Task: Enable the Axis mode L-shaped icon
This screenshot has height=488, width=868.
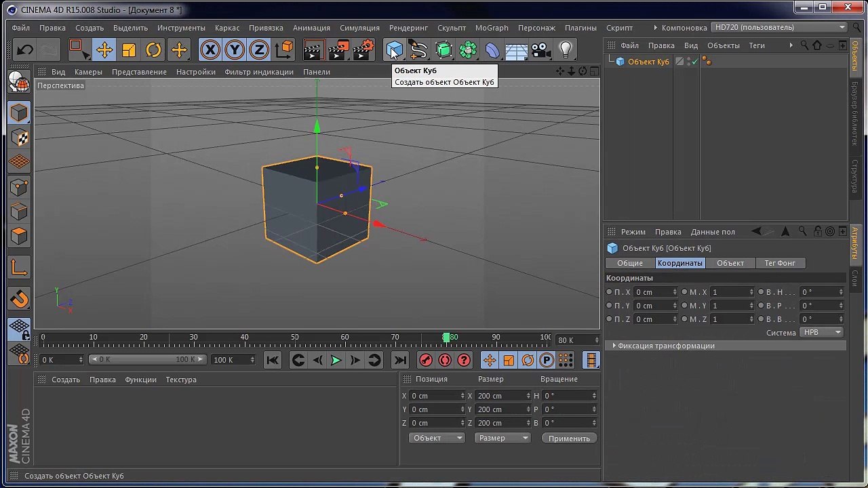Action: point(19,268)
